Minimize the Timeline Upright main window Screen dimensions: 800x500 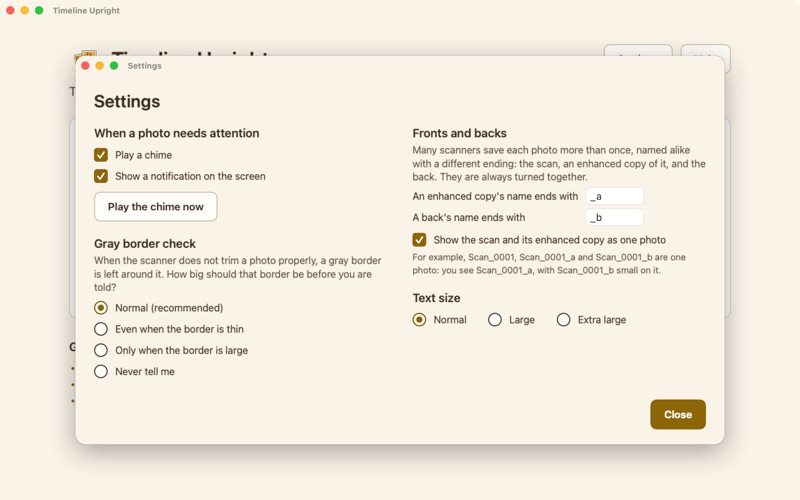(x=24, y=10)
